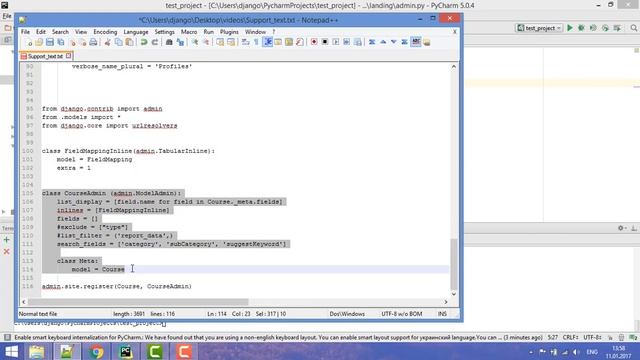
Task: Open the Search menu
Action: point(60,32)
